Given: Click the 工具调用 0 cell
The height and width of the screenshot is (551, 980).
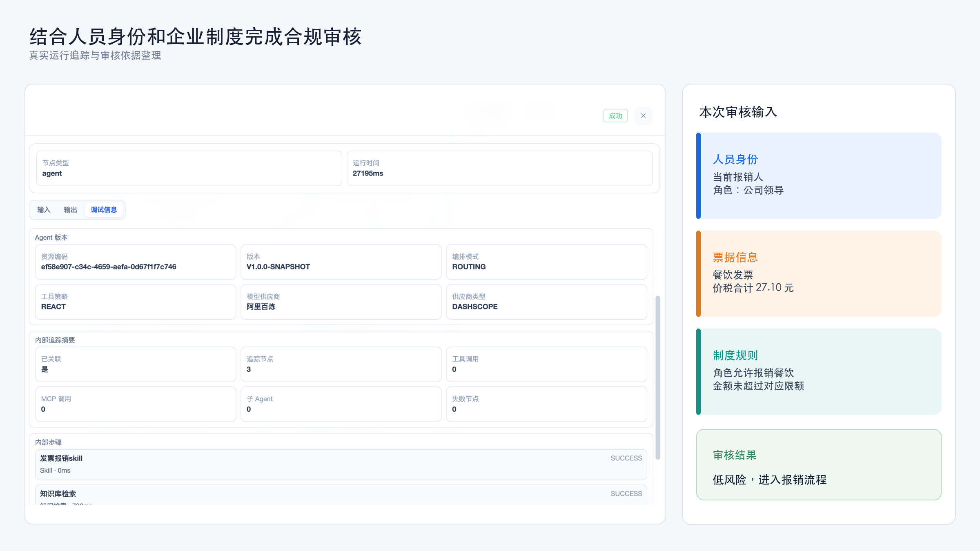Looking at the screenshot, I should tap(547, 364).
